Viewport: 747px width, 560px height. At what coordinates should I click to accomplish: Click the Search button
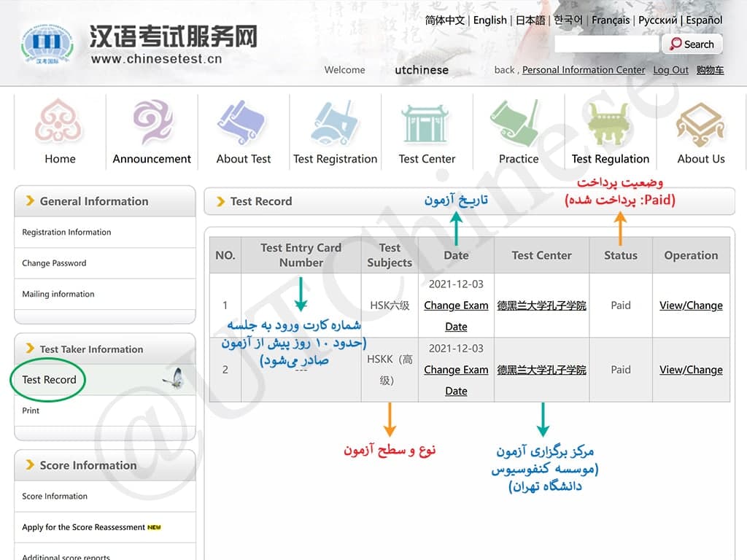click(692, 44)
